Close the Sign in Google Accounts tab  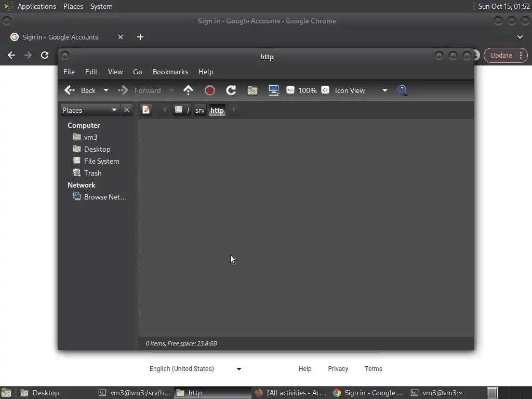[121, 37]
